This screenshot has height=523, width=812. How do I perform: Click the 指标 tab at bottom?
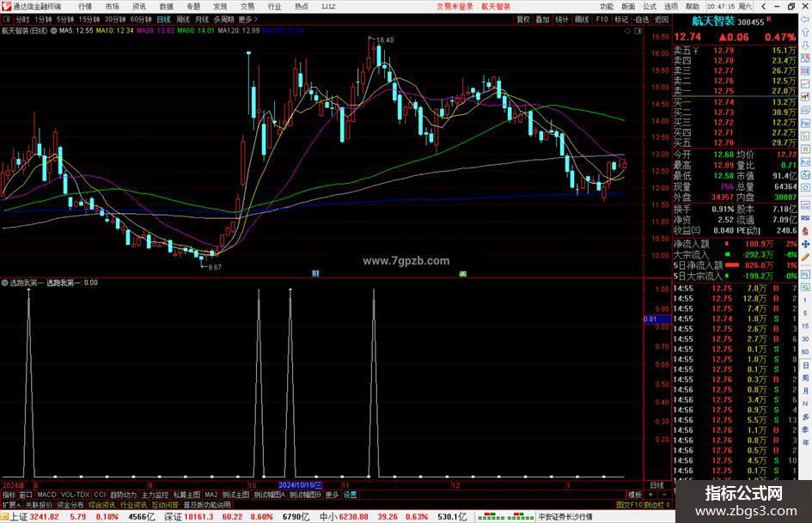click(9, 495)
